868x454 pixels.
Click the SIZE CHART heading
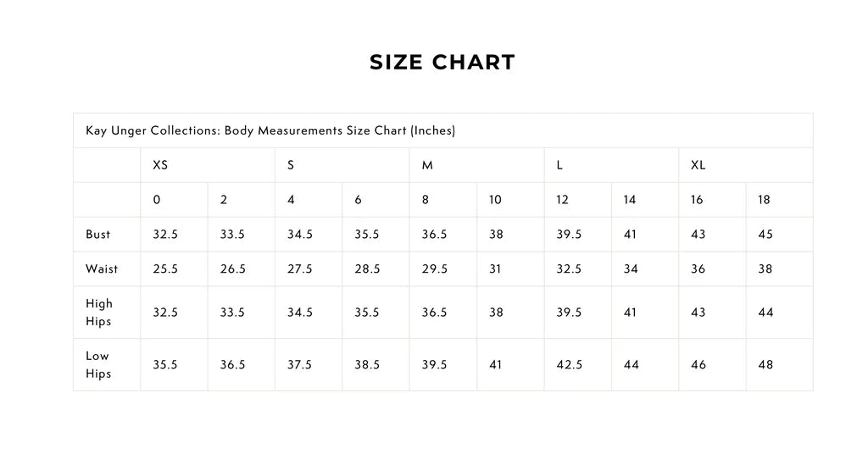pyautogui.click(x=442, y=63)
